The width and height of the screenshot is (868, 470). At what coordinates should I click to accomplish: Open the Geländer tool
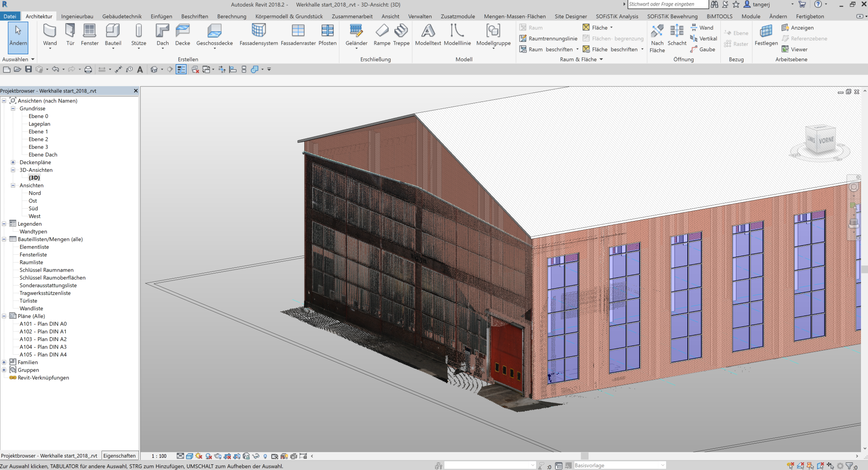click(356, 35)
